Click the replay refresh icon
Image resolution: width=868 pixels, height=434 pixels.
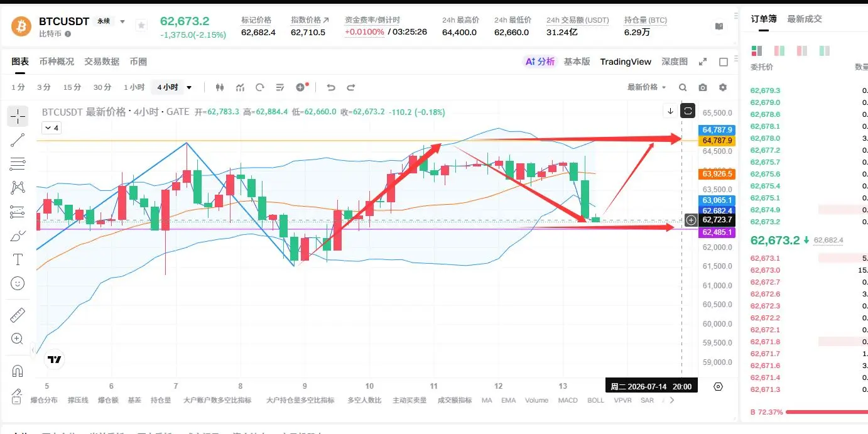260,87
